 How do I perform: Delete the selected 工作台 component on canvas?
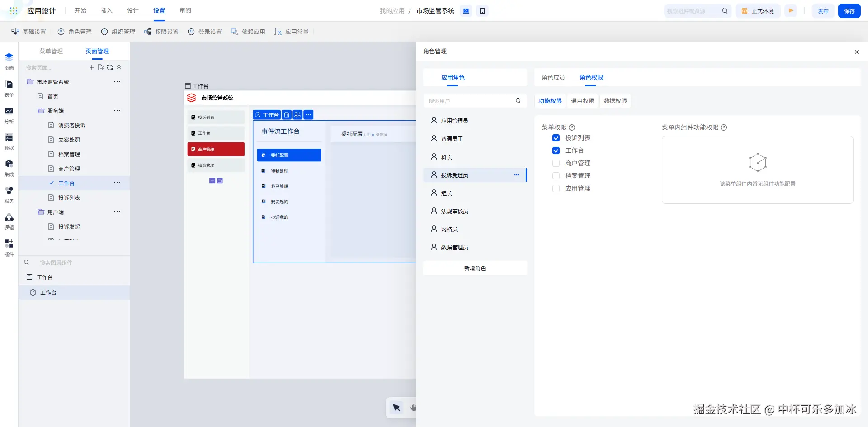pos(287,115)
